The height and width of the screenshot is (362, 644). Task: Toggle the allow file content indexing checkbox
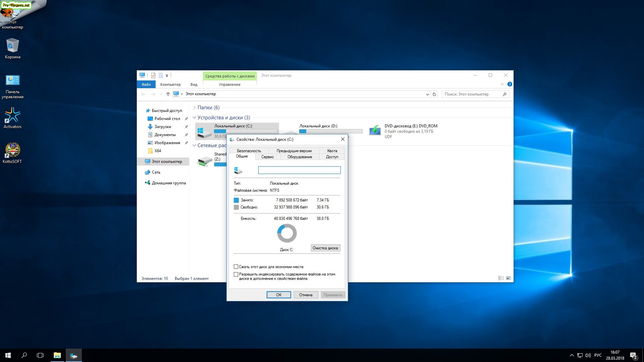point(236,274)
